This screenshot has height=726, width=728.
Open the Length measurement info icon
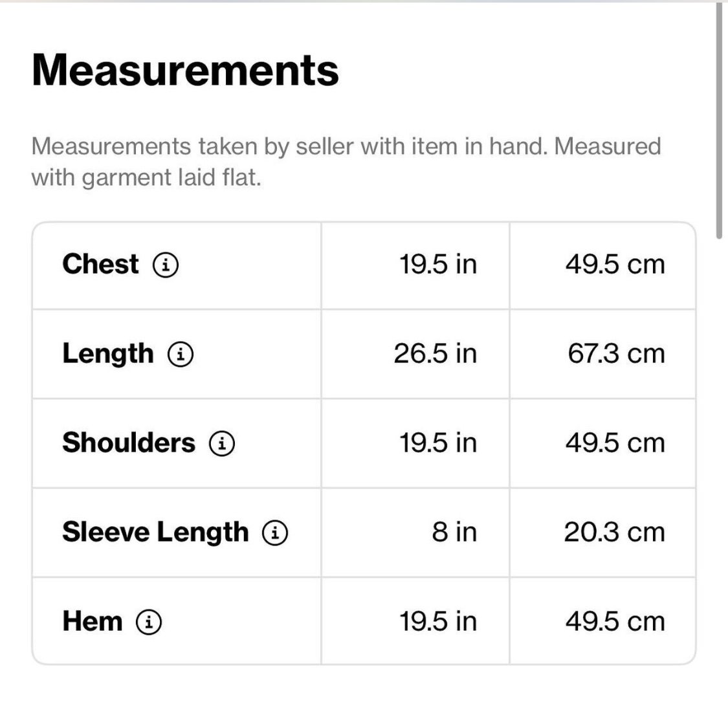point(180,354)
